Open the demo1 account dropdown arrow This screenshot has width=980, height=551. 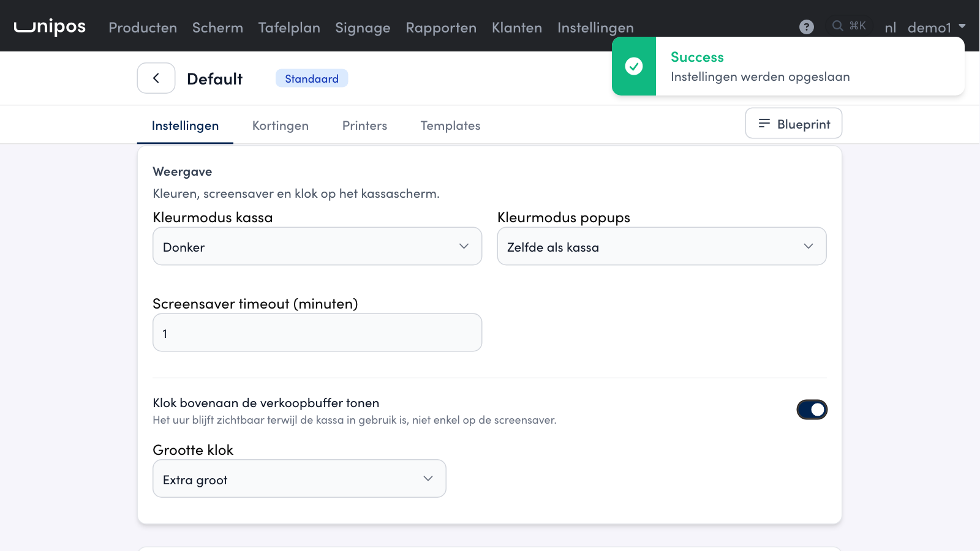962,26
